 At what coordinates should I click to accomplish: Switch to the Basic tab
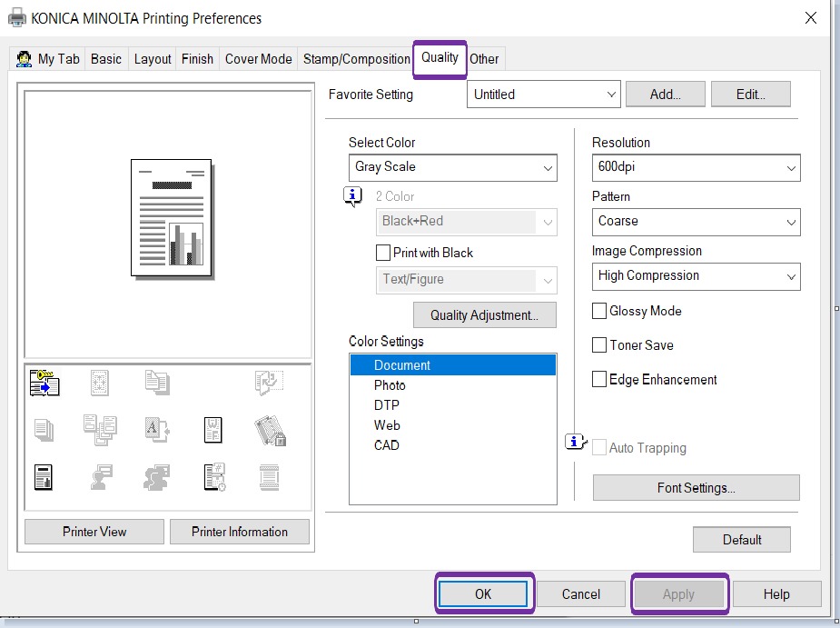pos(106,58)
